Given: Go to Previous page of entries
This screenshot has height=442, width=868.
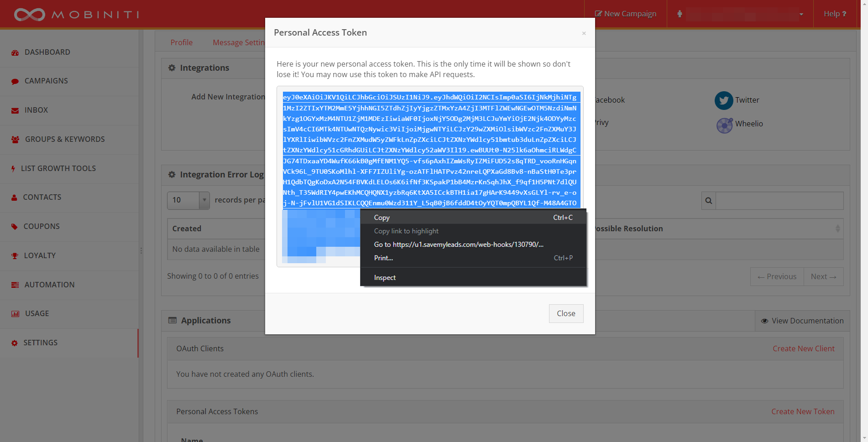Looking at the screenshot, I should [777, 276].
